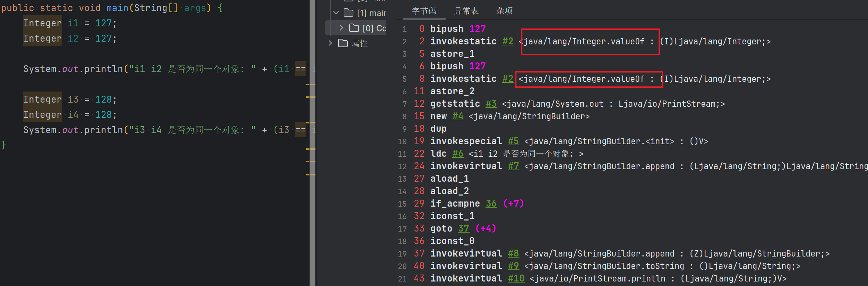Expand the [0] Code tree node

(341, 28)
